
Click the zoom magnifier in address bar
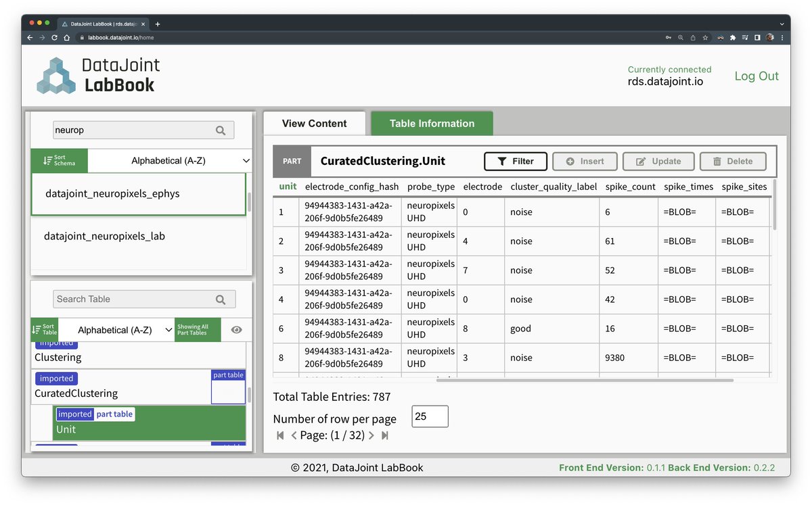point(681,38)
